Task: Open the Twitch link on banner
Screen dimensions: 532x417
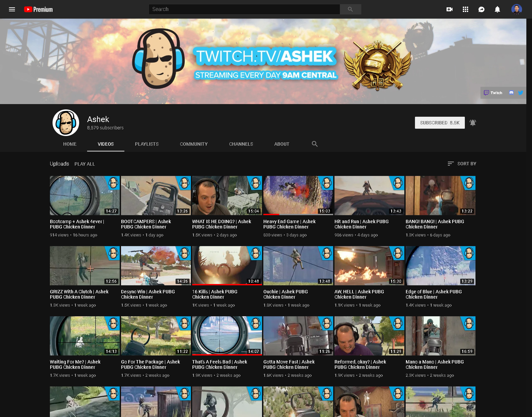Action: point(493,93)
